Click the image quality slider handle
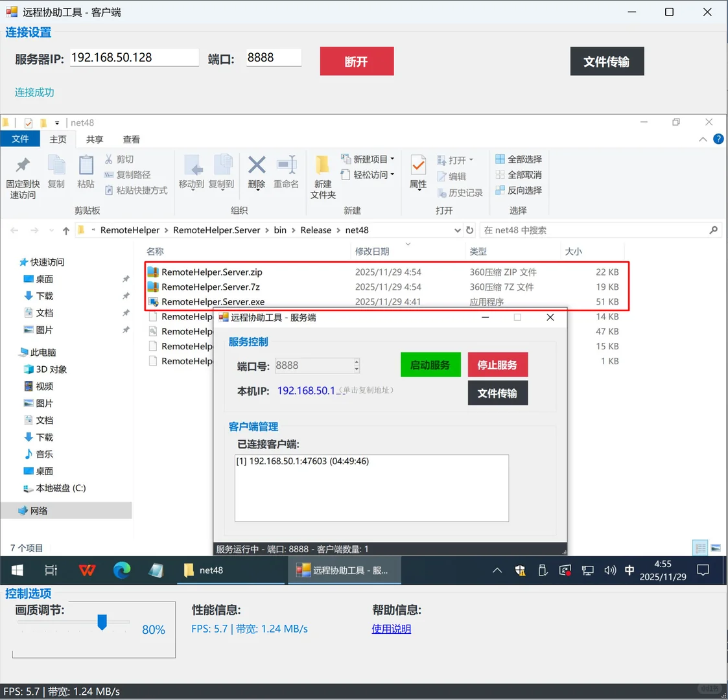The image size is (728, 700). tap(102, 622)
